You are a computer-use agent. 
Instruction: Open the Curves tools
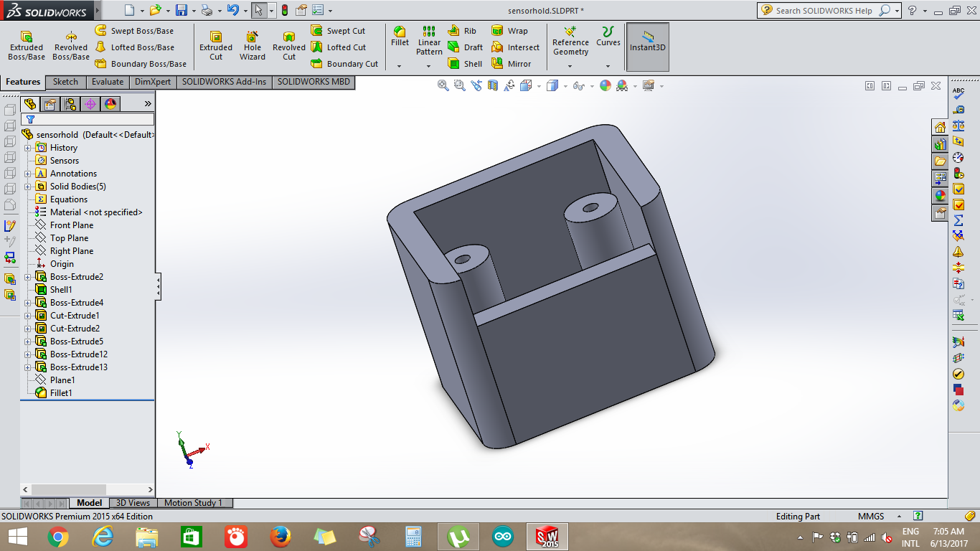coord(608,37)
